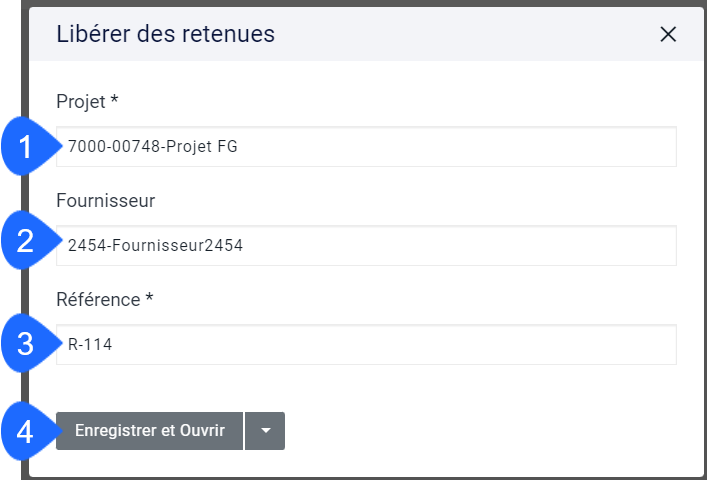Click the blue step marker number 1
The image size is (707, 480).
tap(26, 146)
